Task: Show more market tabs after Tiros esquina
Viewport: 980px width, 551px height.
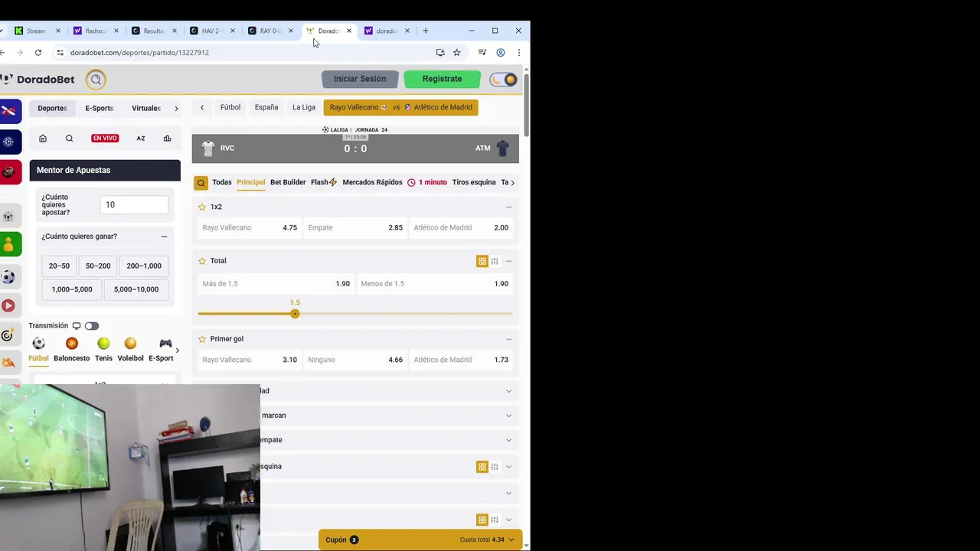Action: point(512,182)
